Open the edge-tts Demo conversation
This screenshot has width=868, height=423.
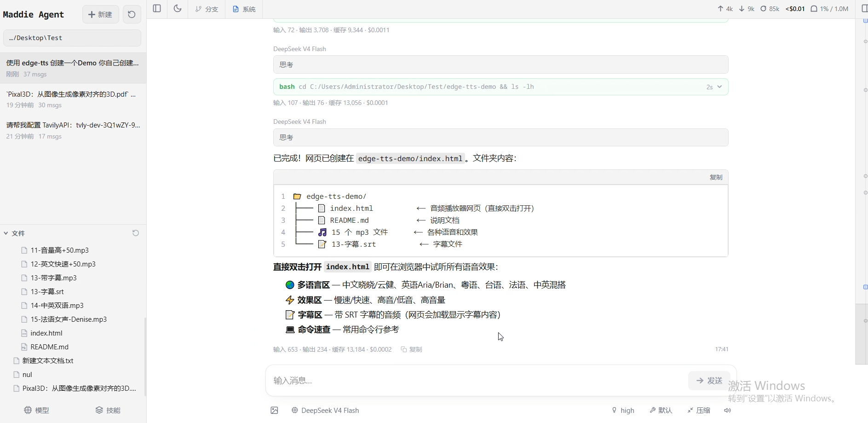click(x=73, y=68)
